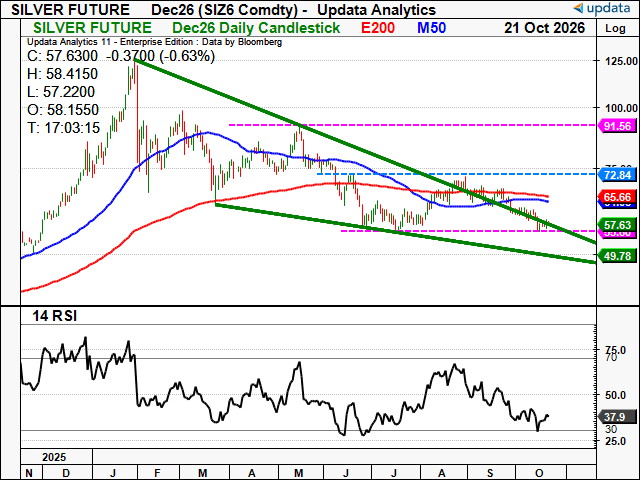Click the 50.0 RSI axis label
The height and width of the screenshot is (480, 640).
[x=616, y=395]
